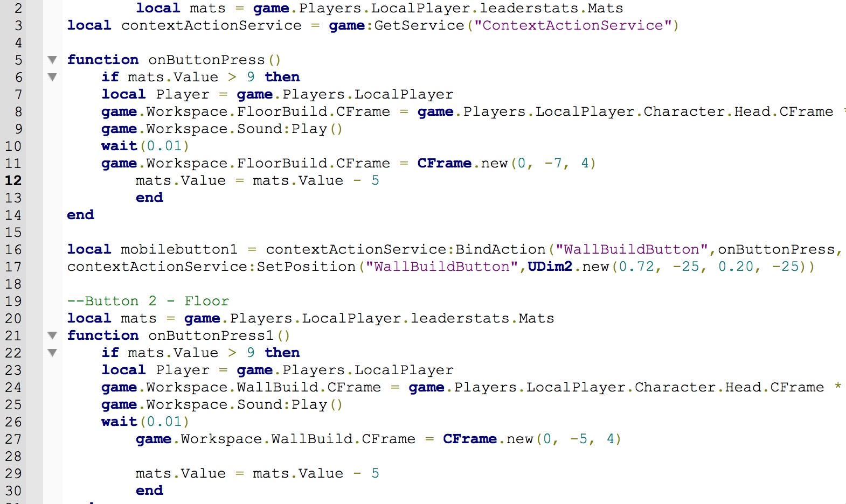
Task: Click line number 19 in the gutter
Action: click(13, 301)
